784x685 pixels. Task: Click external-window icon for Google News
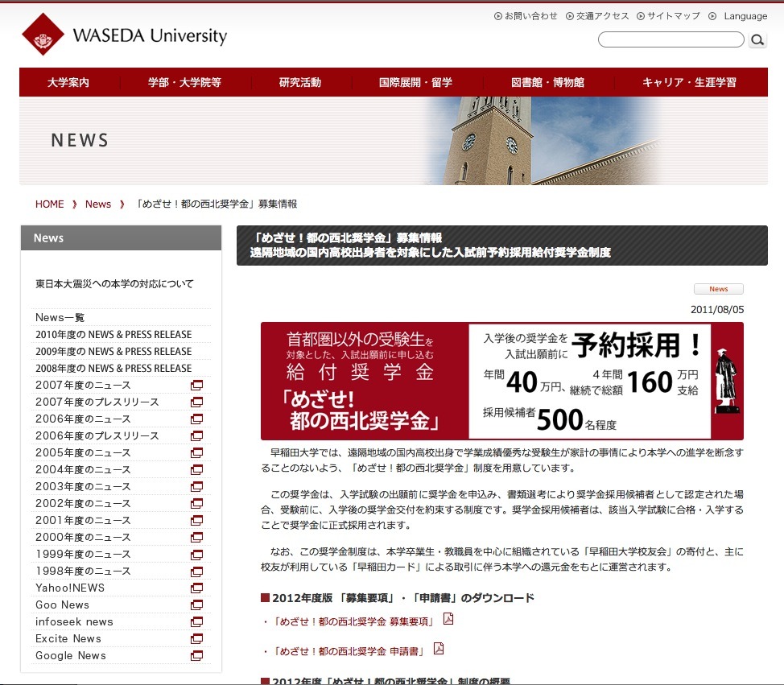pos(197,655)
